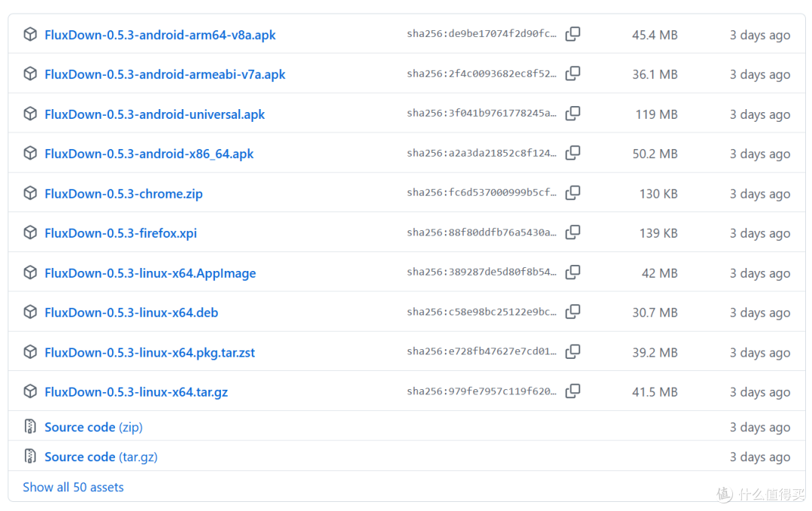Click the 139 KB file size
812x511 pixels.
(x=658, y=233)
